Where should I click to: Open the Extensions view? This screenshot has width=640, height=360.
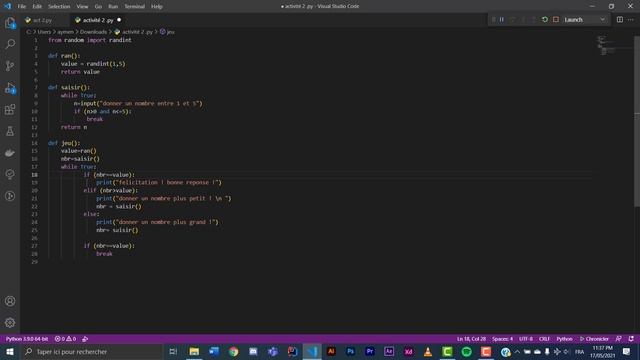(x=10, y=109)
